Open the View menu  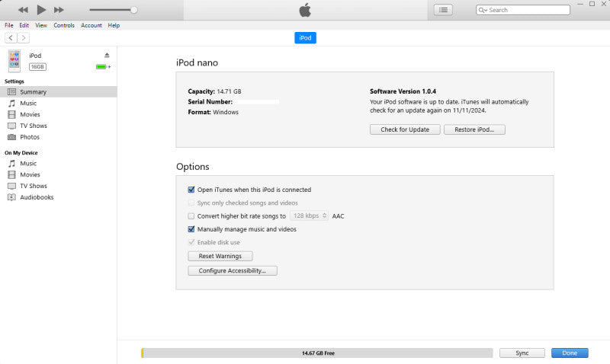click(x=41, y=25)
